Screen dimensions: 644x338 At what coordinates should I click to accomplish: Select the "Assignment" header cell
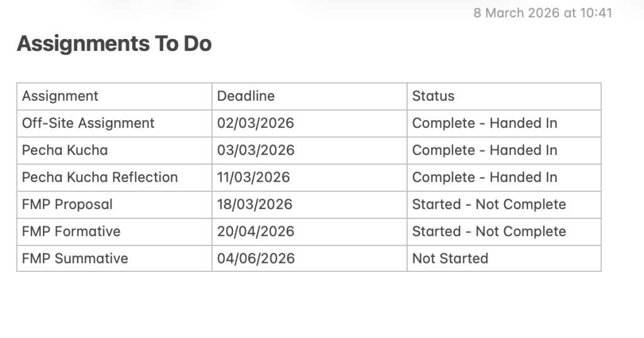tap(60, 96)
